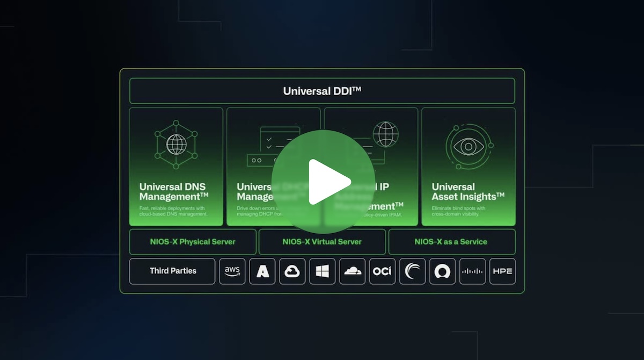The height and width of the screenshot is (360, 644).
Task: Select NIOS-X Physical Server box
Action: click(193, 242)
